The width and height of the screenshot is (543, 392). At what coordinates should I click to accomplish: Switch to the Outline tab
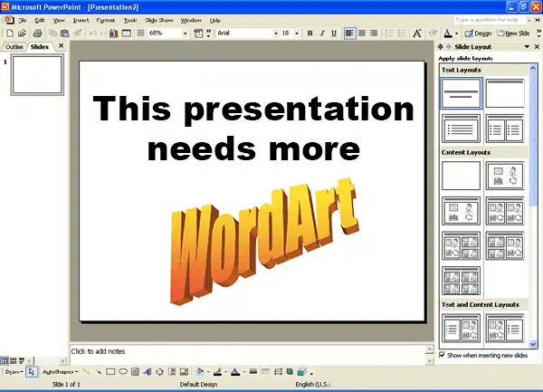click(14, 47)
